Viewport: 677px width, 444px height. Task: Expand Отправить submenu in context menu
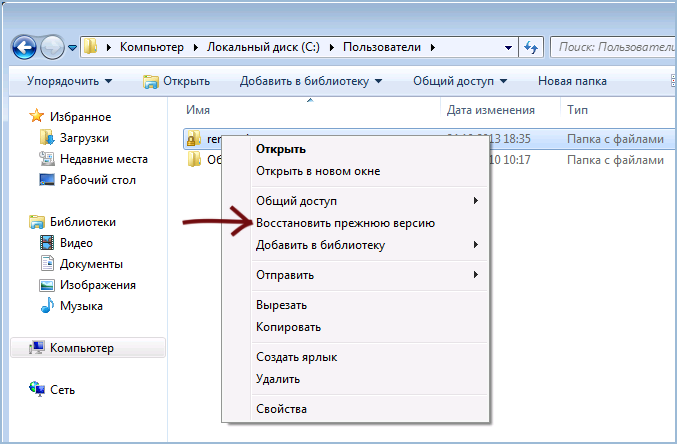click(285, 275)
